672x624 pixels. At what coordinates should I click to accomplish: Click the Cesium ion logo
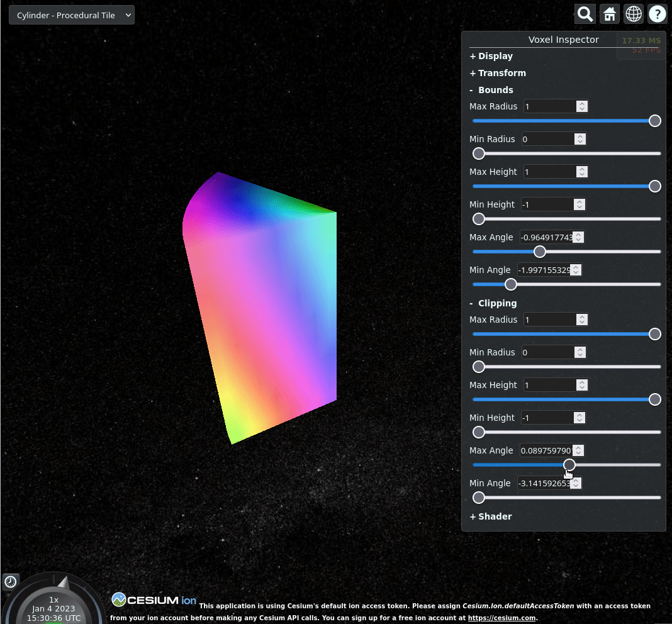(x=154, y=600)
